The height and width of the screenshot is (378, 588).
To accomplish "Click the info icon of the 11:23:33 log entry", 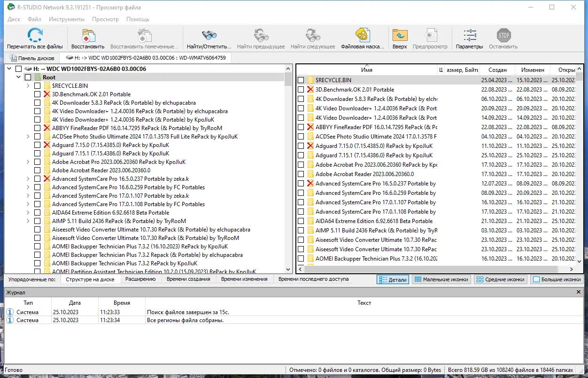I will coord(10,312).
